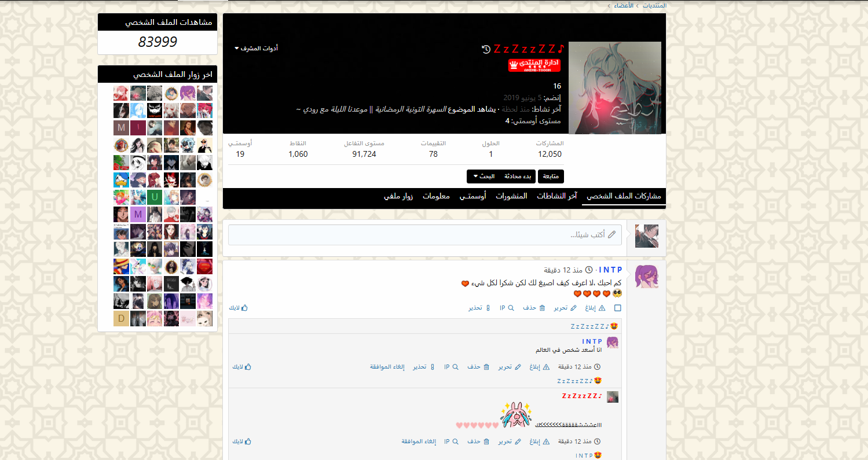This screenshot has width=868, height=460.
Task: Edit ZzZzzZZ's crying-bunny comment
Action: 510,441
